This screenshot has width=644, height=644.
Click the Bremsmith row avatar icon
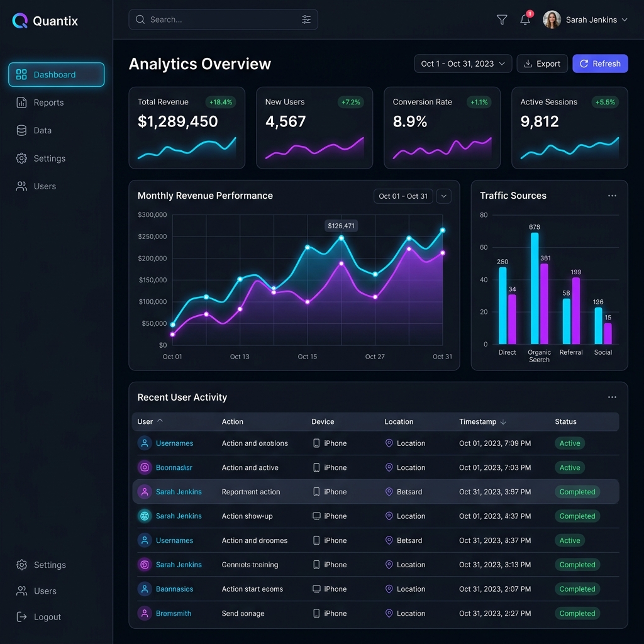click(145, 613)
